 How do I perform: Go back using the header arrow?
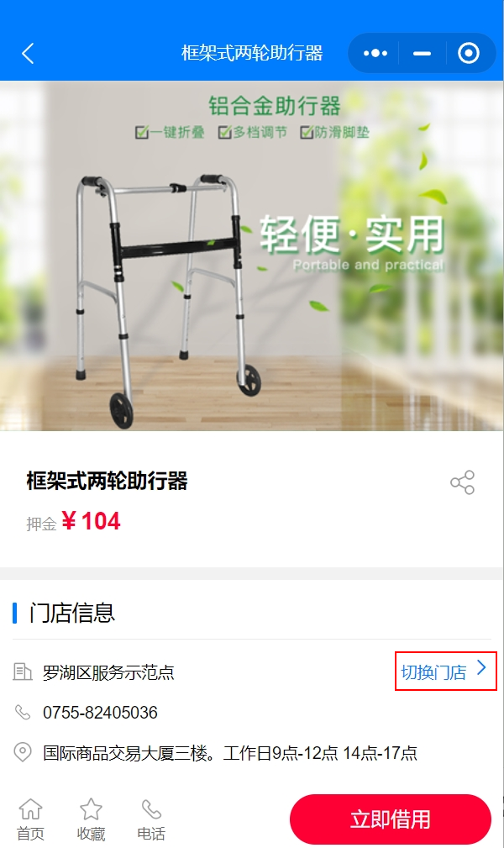coord(28,54)
